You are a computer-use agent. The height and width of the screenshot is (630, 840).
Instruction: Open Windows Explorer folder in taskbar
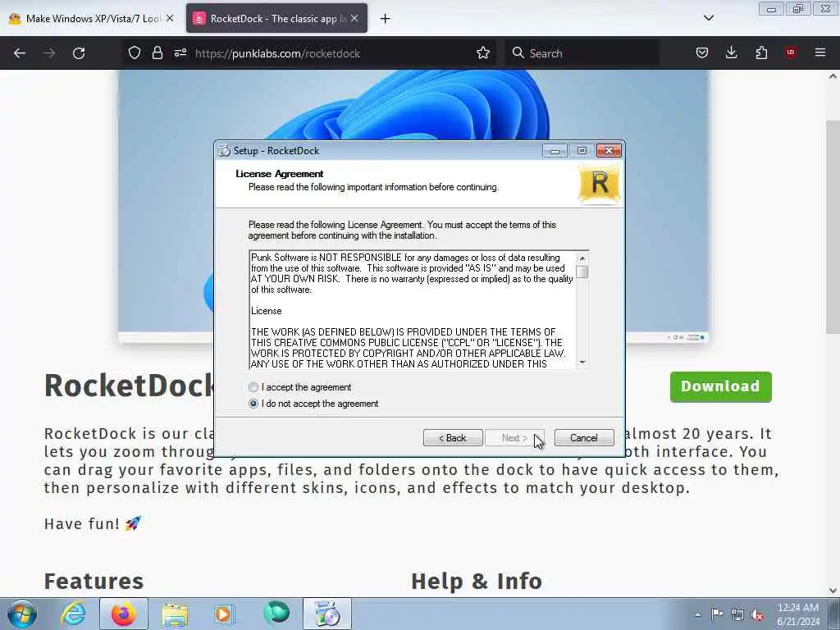175,614
